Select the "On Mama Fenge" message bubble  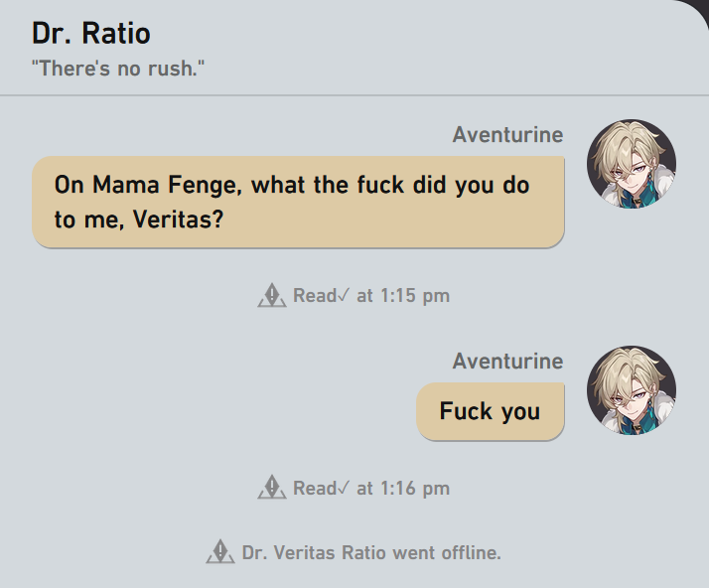[298, 202]
